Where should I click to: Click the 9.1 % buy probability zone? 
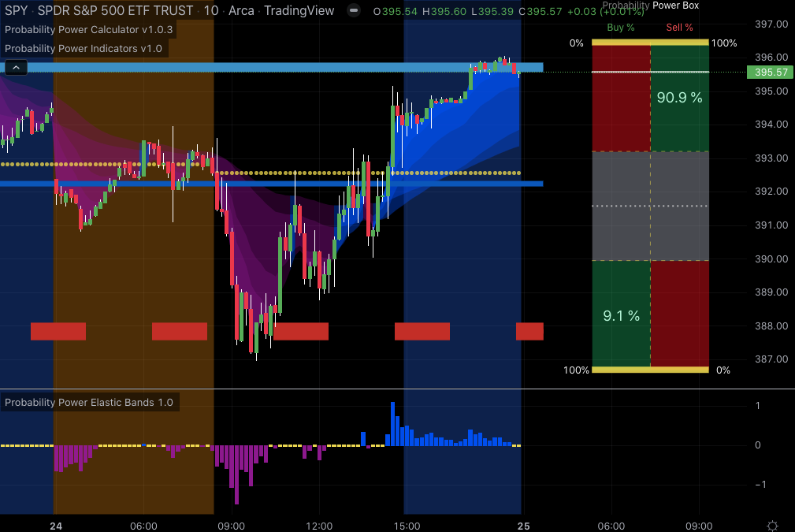621,315
